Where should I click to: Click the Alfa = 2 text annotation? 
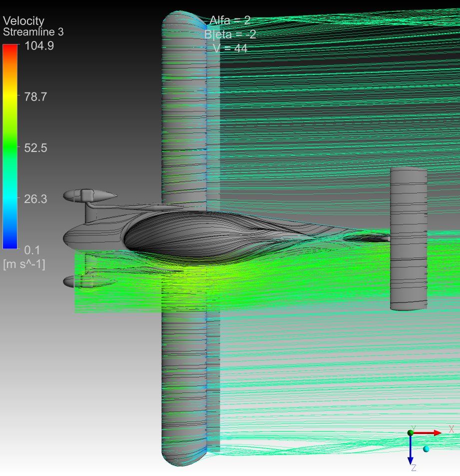pos(230,20)
